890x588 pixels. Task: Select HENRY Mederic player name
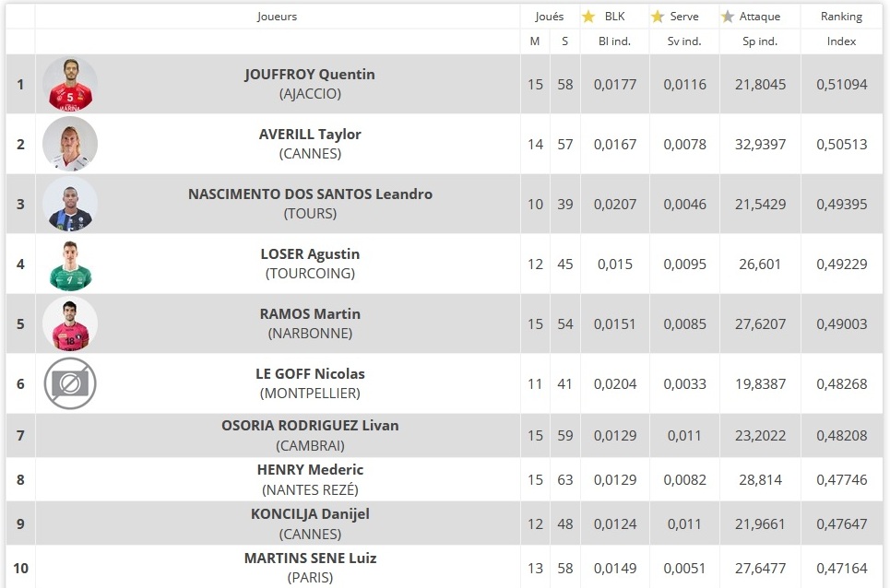coord(310,469)
